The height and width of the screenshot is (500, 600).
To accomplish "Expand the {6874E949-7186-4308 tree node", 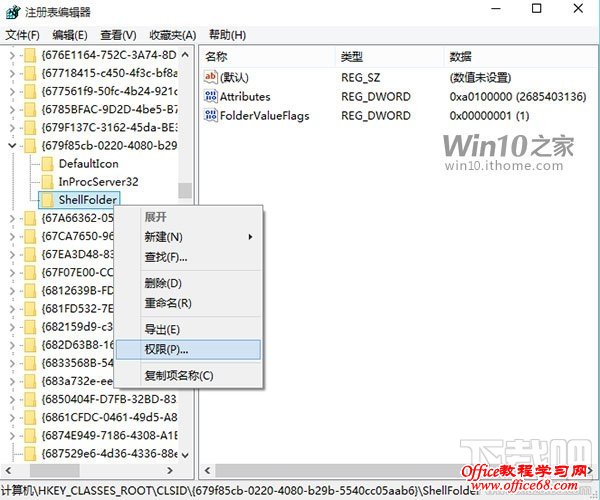I will (x=12, y=436).
